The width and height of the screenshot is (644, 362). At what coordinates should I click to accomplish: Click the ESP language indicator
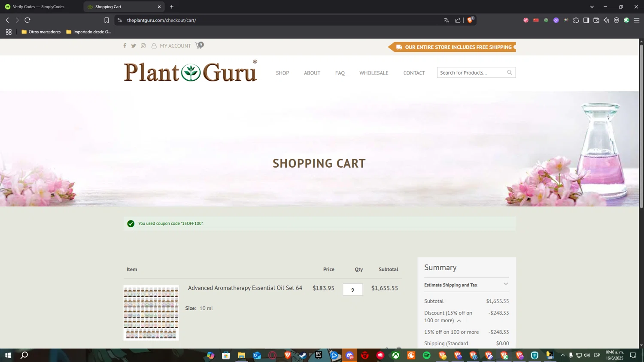pos(597,355)
